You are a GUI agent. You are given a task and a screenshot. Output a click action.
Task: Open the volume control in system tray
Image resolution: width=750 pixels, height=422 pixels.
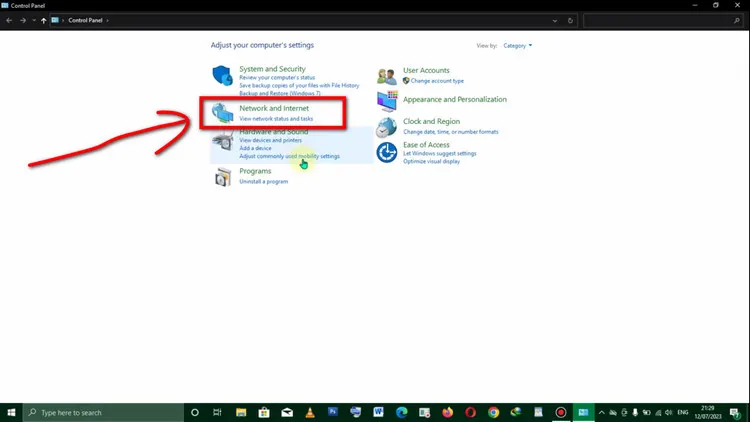click(x=669, y=412)
